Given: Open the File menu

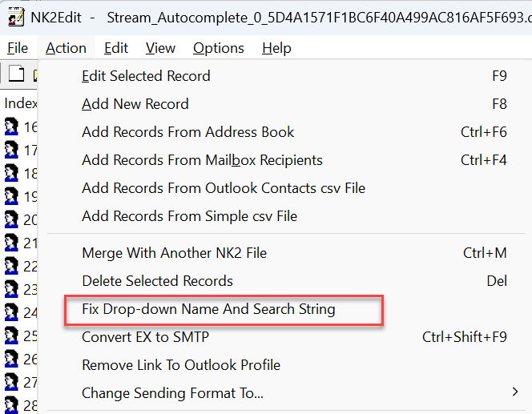Looking at the screenshot, I should click(x=18, y=48).
